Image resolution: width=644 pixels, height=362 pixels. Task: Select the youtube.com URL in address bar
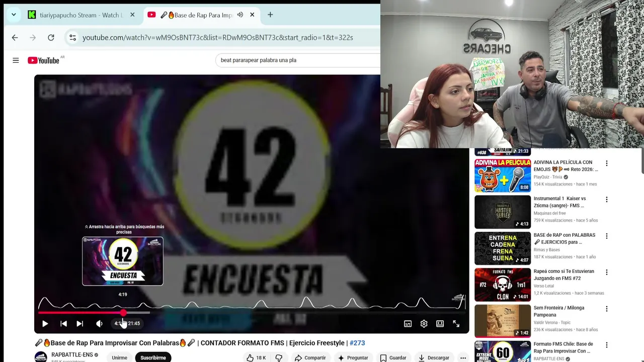(x=217, y=38)
